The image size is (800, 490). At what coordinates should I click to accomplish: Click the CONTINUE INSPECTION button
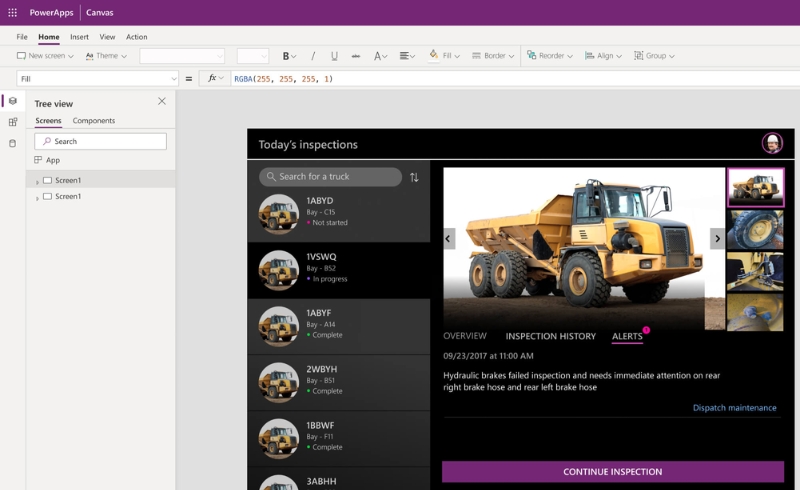tap(613, 472)
